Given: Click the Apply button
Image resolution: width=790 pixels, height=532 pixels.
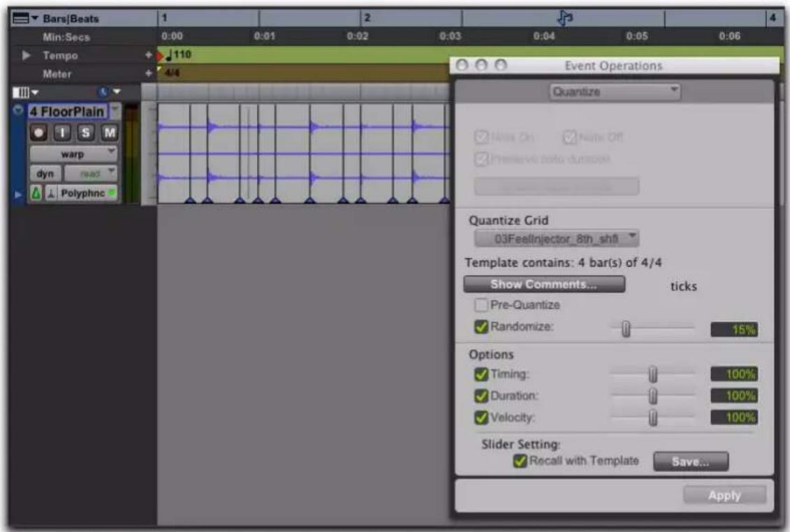Looking at the screenshot, I should click(724, 495).
